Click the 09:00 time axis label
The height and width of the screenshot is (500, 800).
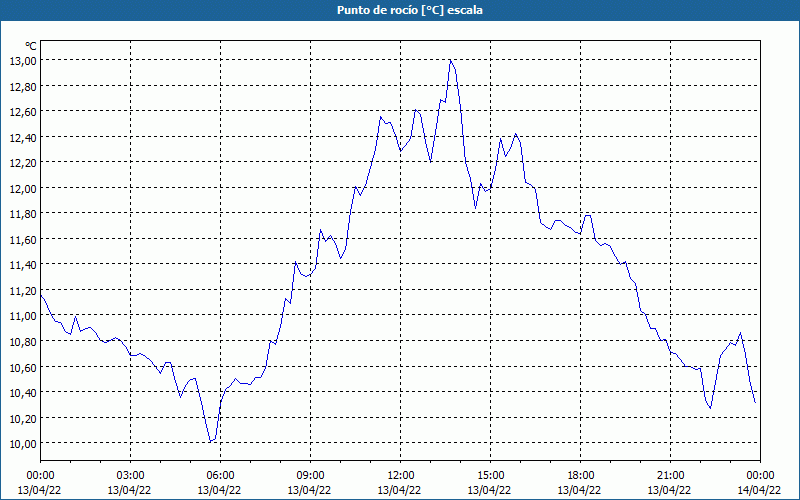(310, 476)
